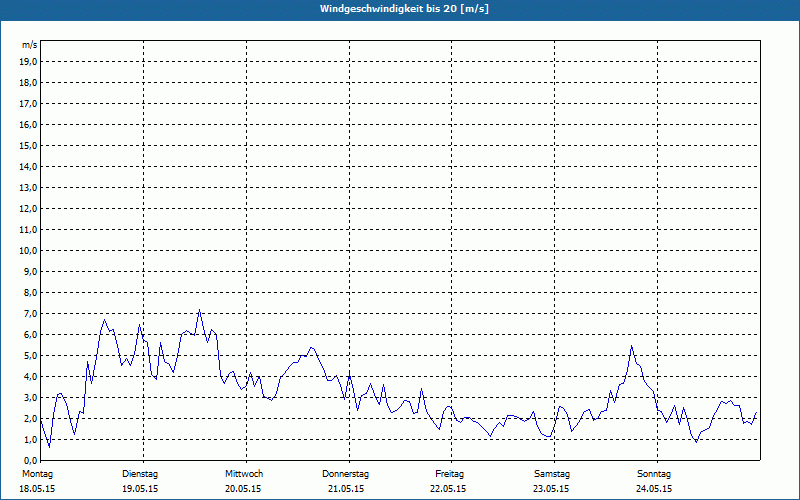The image size is (800, 500).
Task: Click the date 21.05.15
Action: pyautogui.click(x=346, y=489)
